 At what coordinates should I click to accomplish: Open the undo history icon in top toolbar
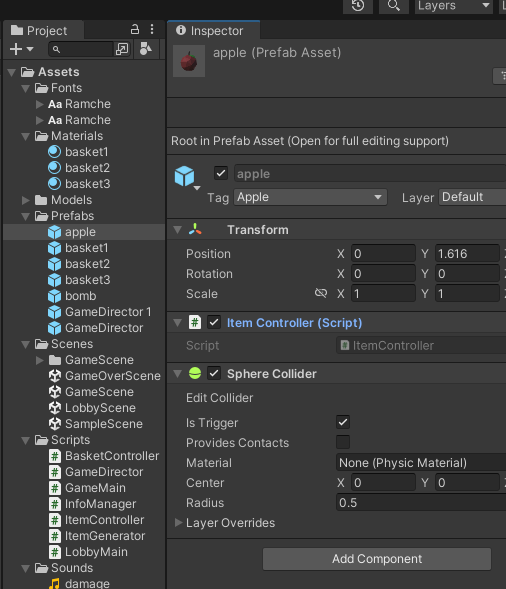pos(358,6)
